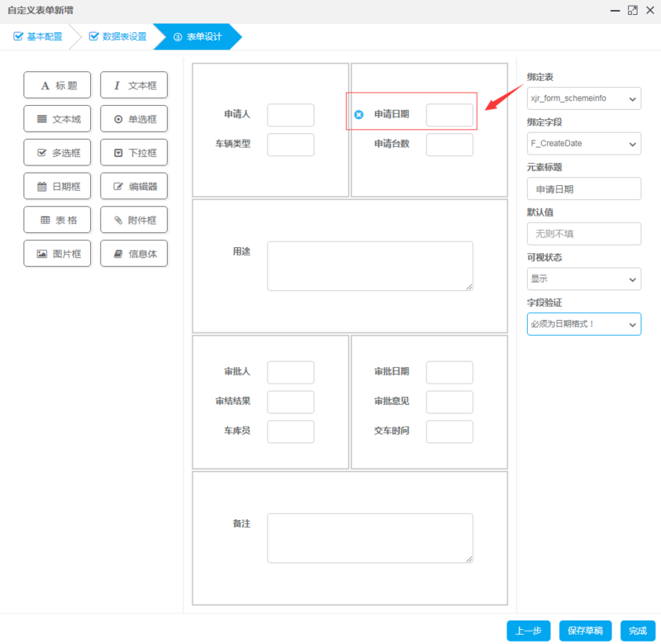Viewport: 661px width, 644px height.
Task: Insert the 文本域 textarea component
Action: (x=57, y=119)
